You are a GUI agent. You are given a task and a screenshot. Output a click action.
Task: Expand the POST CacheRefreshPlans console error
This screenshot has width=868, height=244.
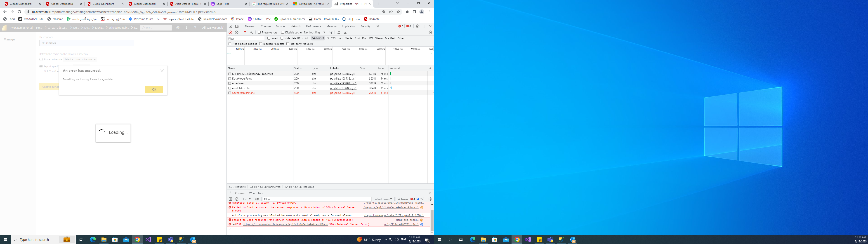(234, 224)
